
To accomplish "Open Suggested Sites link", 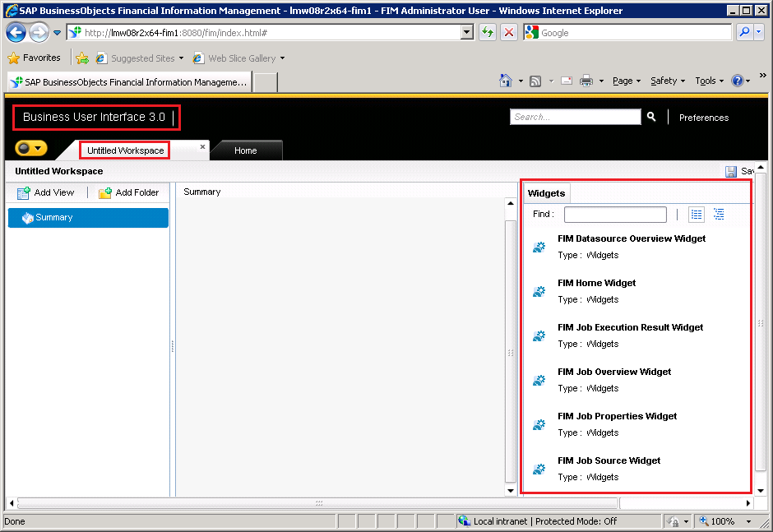I will [x=141, y=58].
